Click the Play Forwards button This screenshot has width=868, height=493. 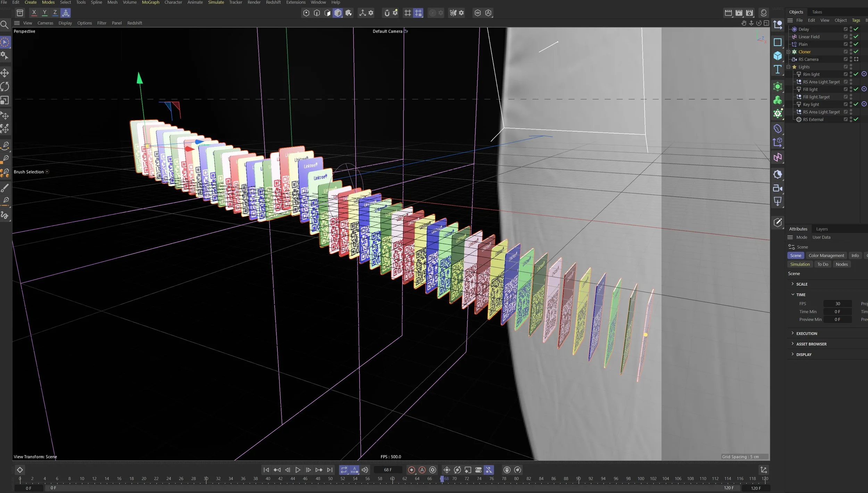298,470
